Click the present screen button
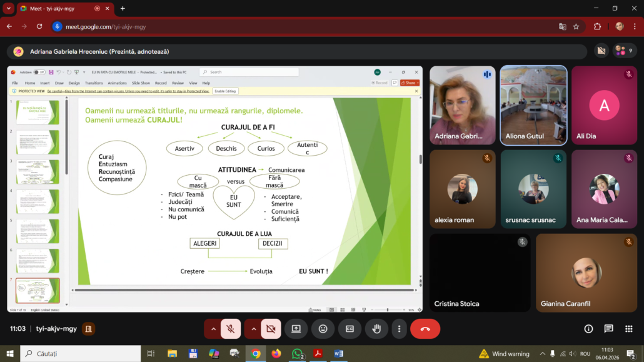Image resolution: width=644 pixels, height=362 pixels. [x=296, y=329]
